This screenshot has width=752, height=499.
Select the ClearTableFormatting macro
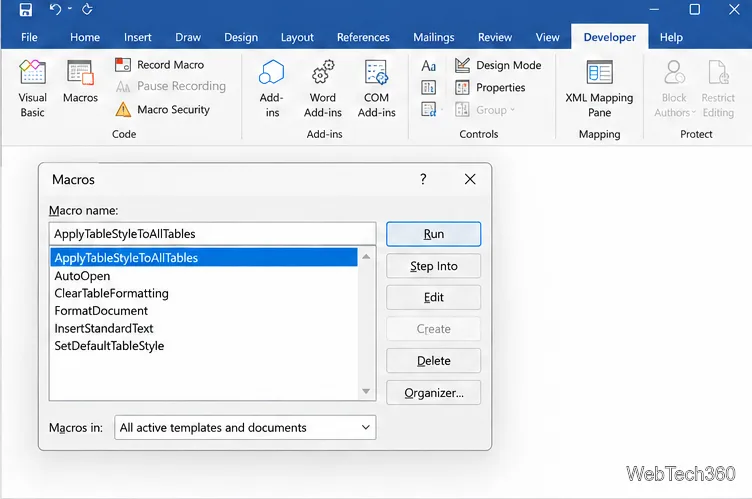(204, 293)
